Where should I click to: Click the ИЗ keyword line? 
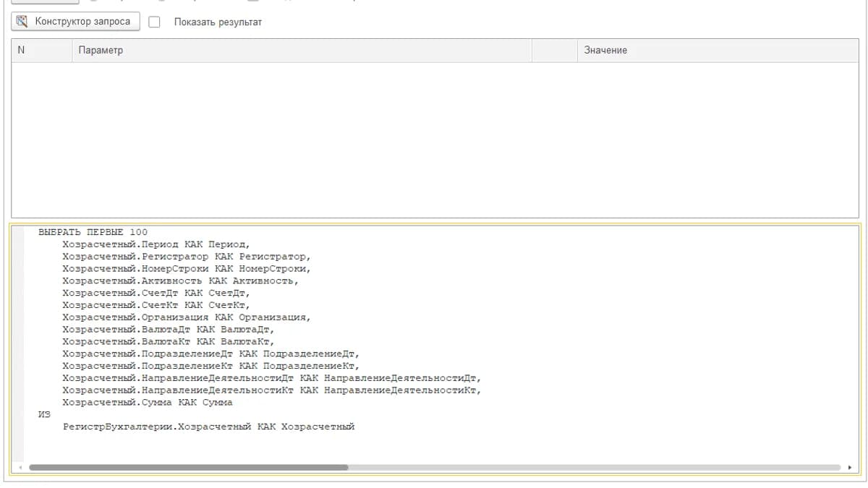[x=44, y=414]
